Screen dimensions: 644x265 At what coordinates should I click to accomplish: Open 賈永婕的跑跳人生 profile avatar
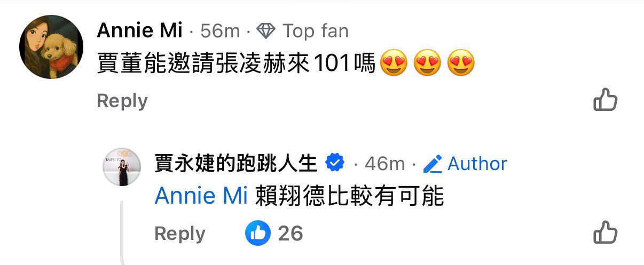[x=122, y=167]
